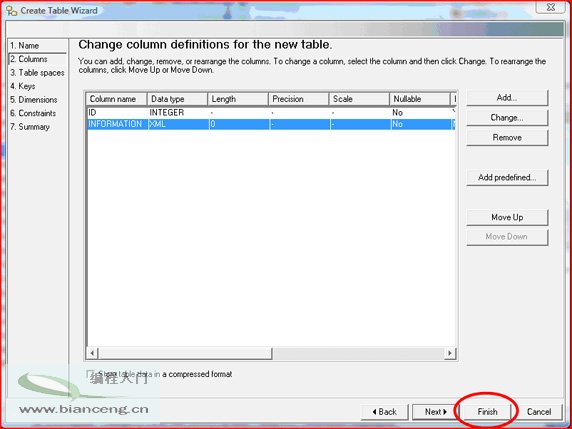The height and width of the screenshot is (429, 572).
Task: Jump to the 6. Constraints step
Action: [33, 113]
